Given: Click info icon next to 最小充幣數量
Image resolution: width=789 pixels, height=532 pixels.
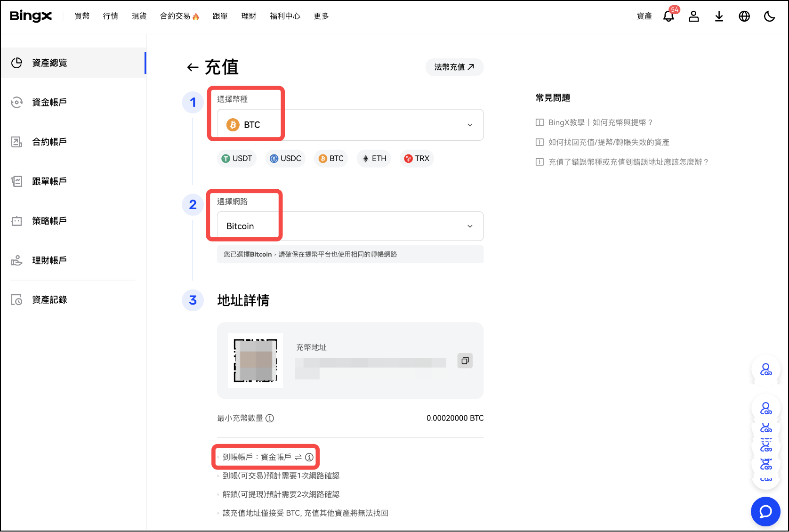Looking at the screenshot, I should click(x=270, y=418).
